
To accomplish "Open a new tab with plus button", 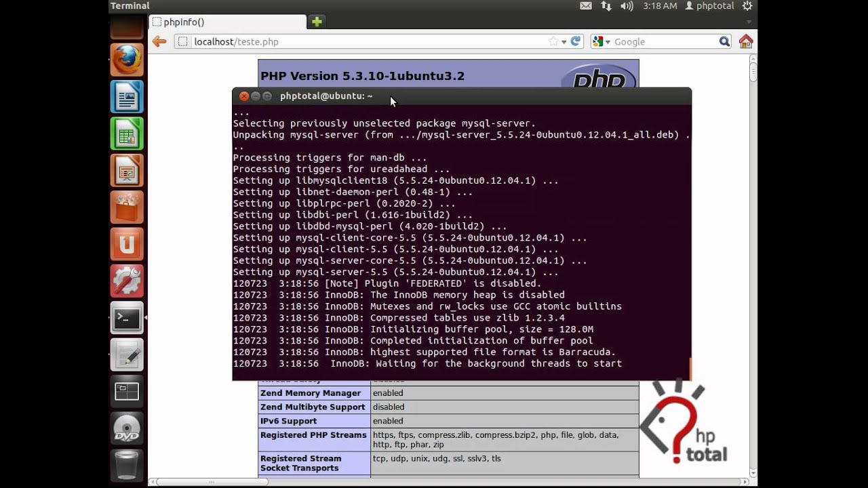I will point(317,22).
